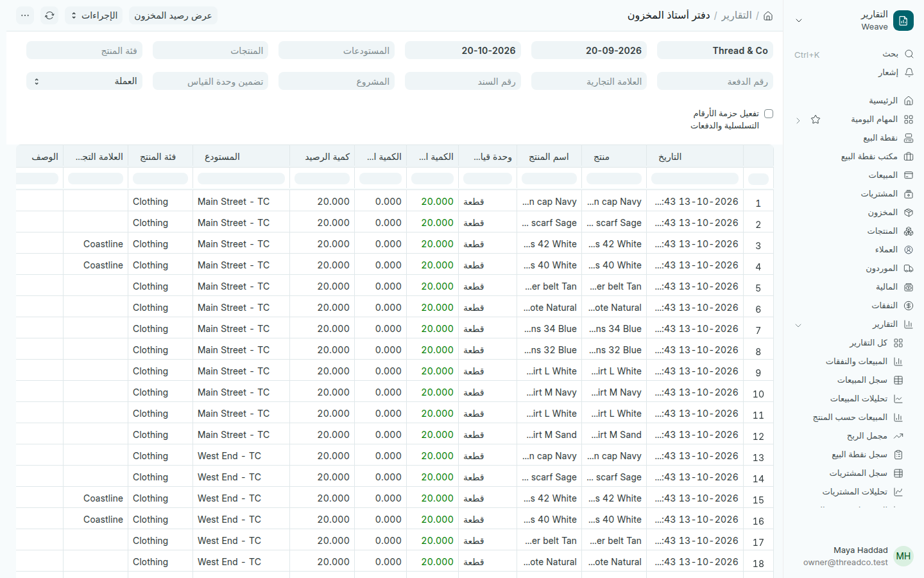
Task: Expand the المهام اليومية chevron
Action: point(798,120)
